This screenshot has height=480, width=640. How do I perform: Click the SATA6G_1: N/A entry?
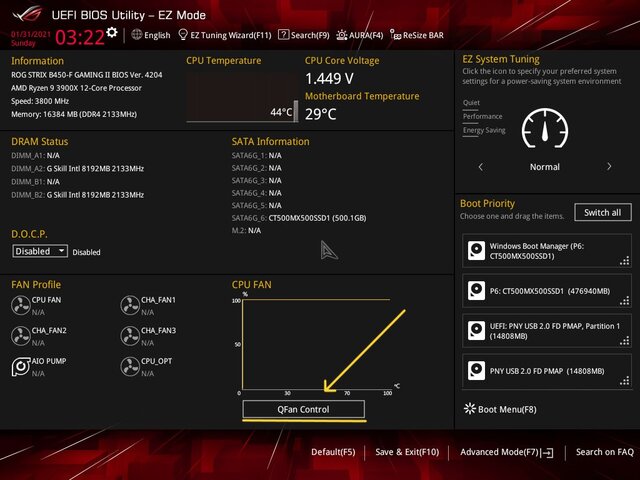(x=256, y=156)
